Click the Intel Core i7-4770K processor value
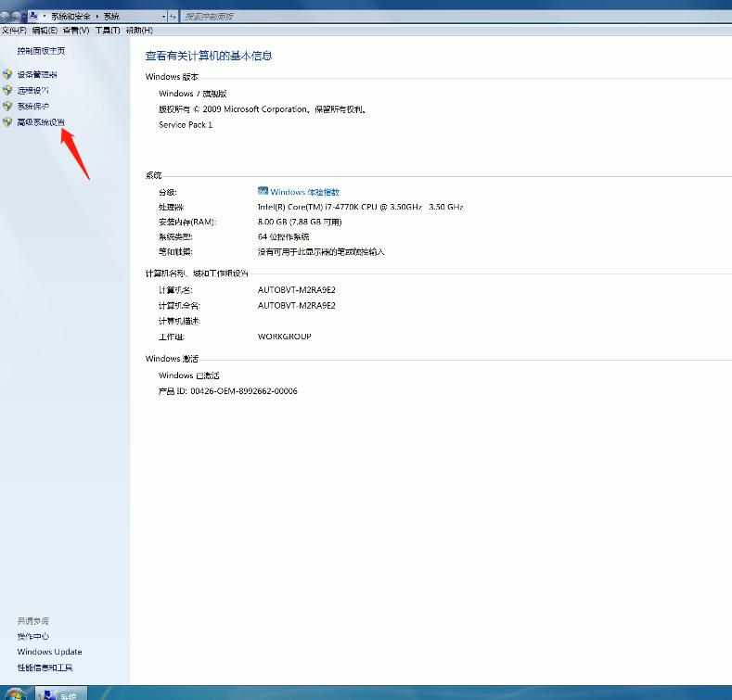732x700 pixels. [360, 207]
